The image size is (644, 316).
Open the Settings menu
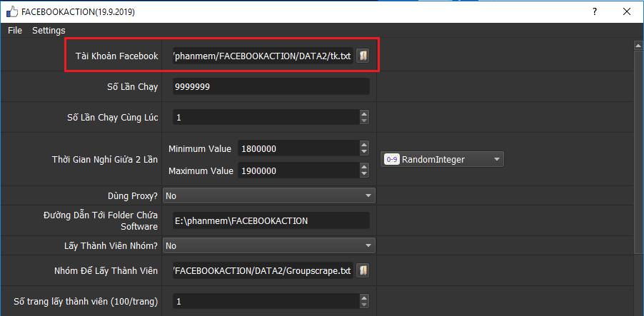(49, 30)
